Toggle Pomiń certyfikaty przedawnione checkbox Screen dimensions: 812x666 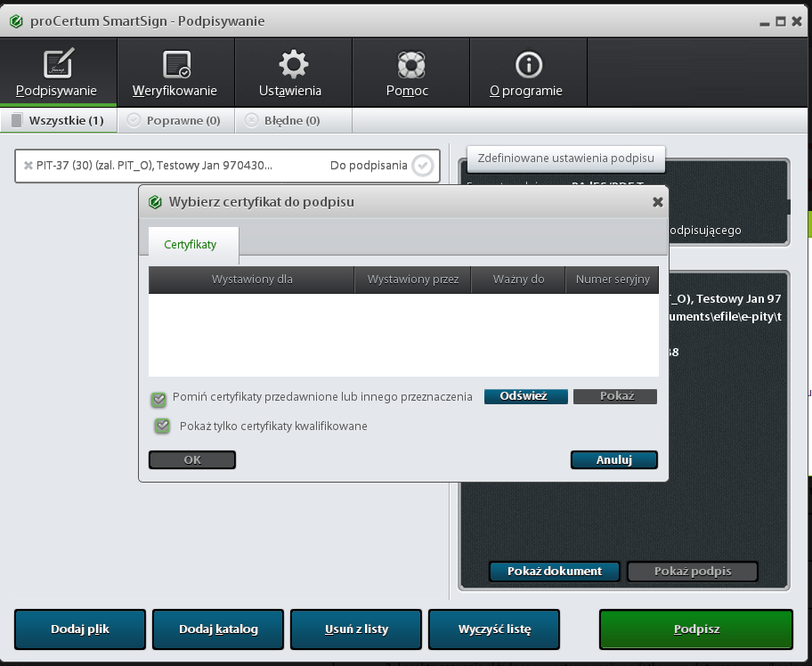click(x=159, y=399)
